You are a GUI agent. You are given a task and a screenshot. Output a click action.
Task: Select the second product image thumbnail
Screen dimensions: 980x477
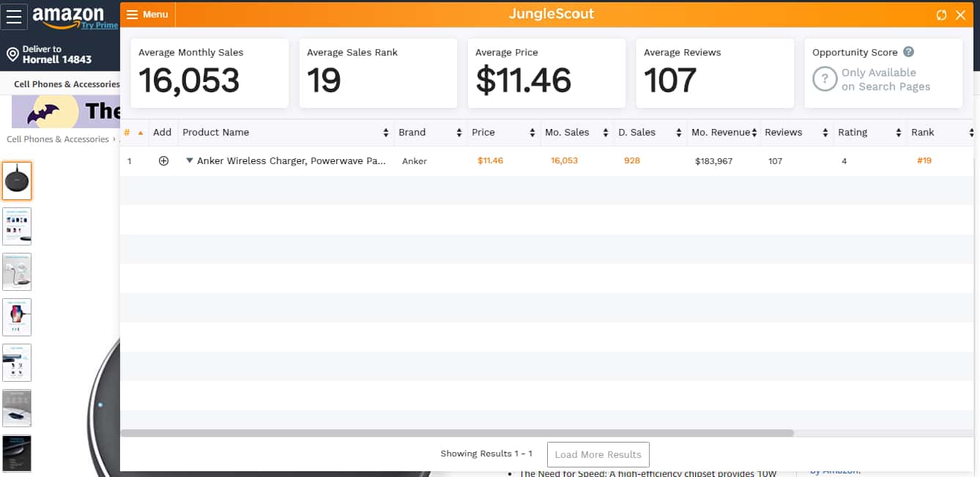[17, 226]
